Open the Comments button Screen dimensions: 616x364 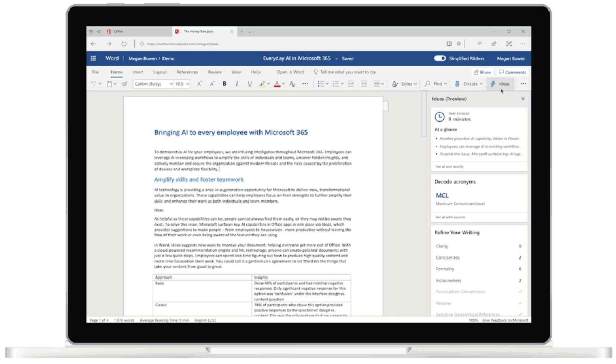click(x=512, y=72)
